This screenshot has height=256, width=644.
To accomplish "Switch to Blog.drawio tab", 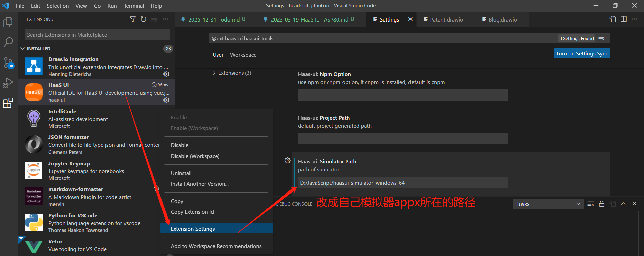I will (502, 19).
